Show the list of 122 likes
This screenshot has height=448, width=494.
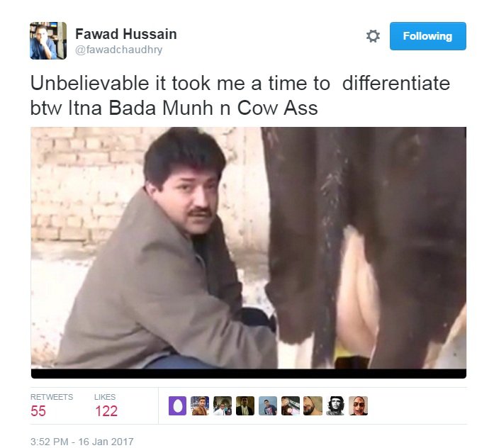(106, 405)
